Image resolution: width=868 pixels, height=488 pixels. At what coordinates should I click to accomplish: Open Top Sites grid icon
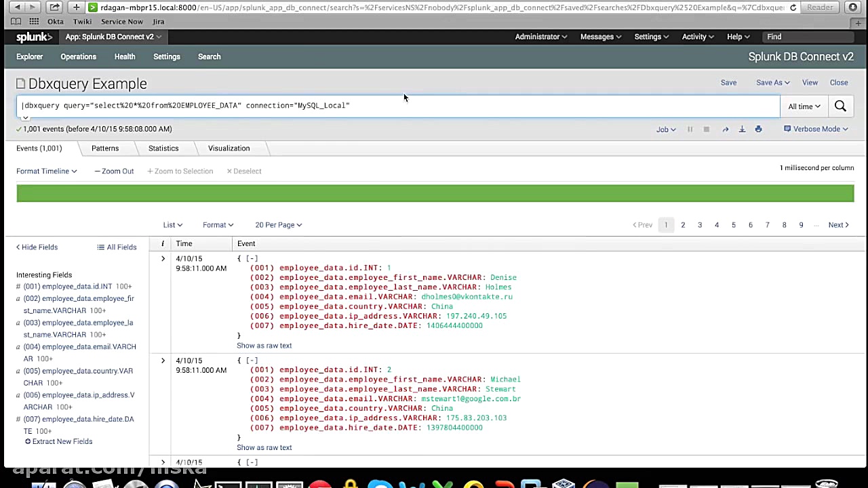click(34, 22)
